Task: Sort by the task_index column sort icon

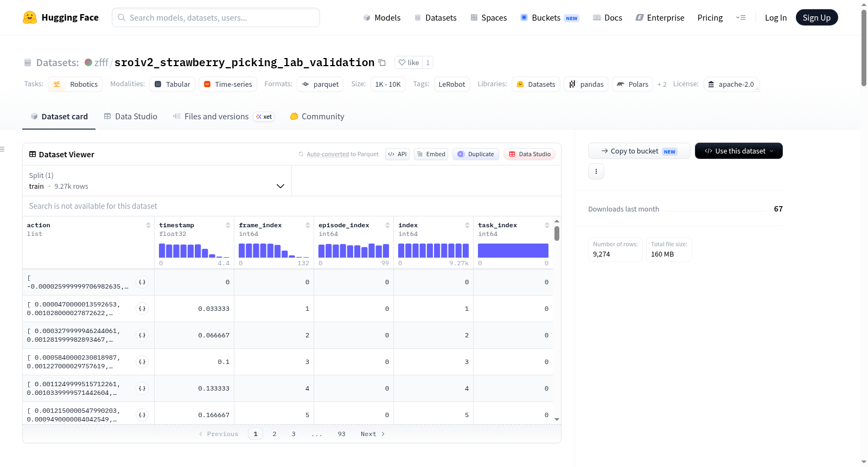Action: click(547, 225)
